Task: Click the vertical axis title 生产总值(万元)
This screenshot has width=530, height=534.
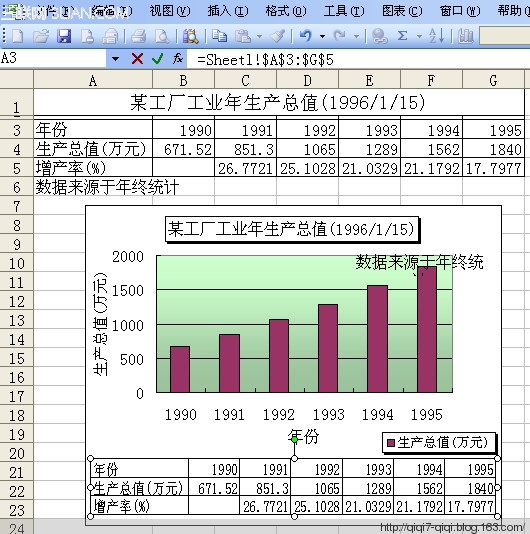Action: coord(100,324)
